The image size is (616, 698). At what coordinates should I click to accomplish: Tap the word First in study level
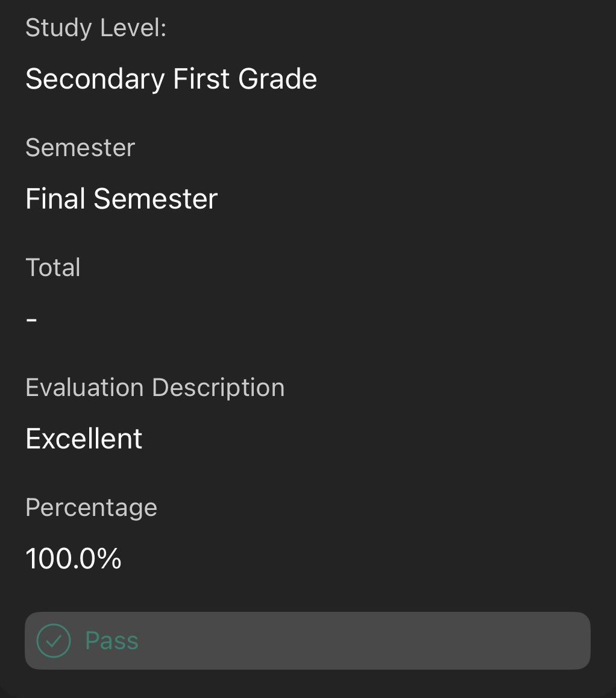(x=201, y=79)
